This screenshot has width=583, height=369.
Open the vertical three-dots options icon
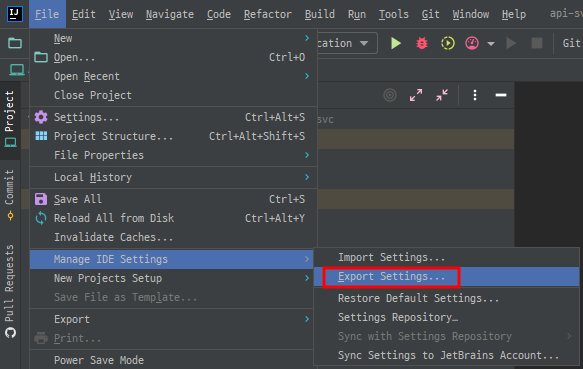pyautogui.click(x=475, y=95)
